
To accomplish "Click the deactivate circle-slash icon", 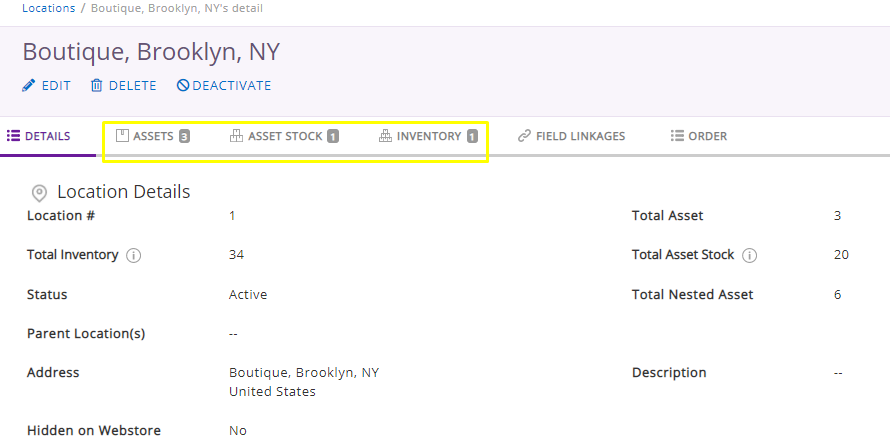I will pos(182,86).
